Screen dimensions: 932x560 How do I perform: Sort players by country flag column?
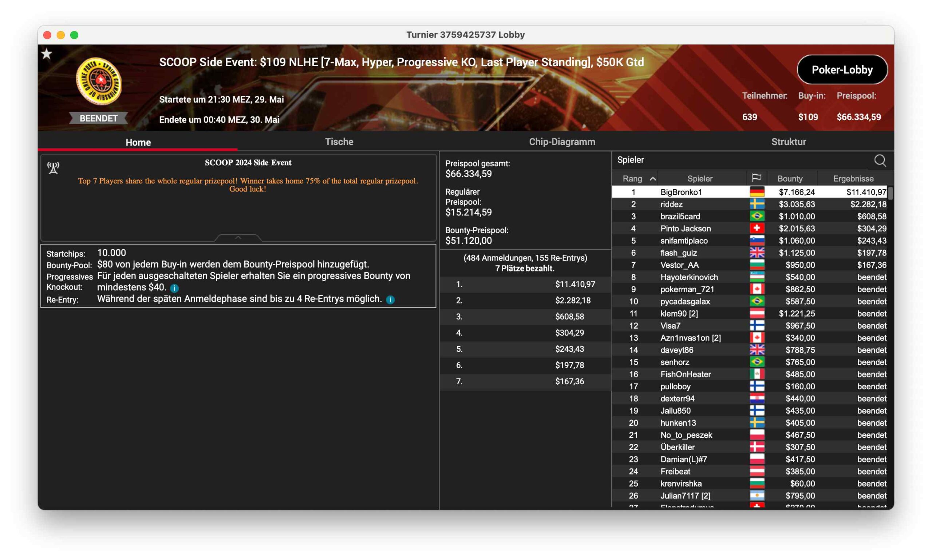[756, 178]
